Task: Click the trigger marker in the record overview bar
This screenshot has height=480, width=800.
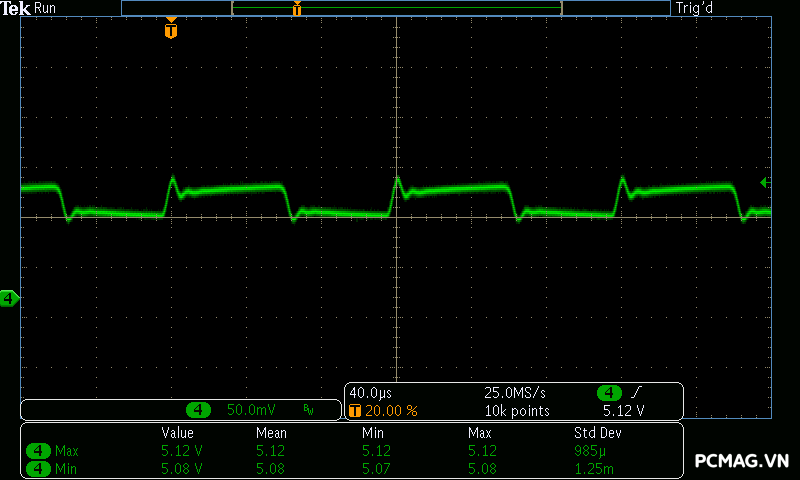Action: click(296, 9)
